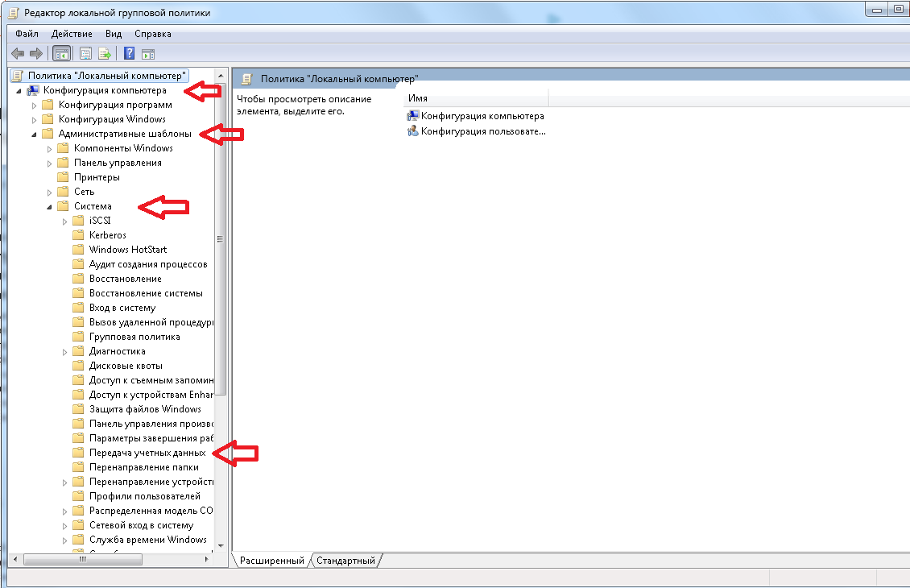Viewport: 910px width, 588px height.
Task: Select the Групповая политика folder
Action: coord(134,337)
